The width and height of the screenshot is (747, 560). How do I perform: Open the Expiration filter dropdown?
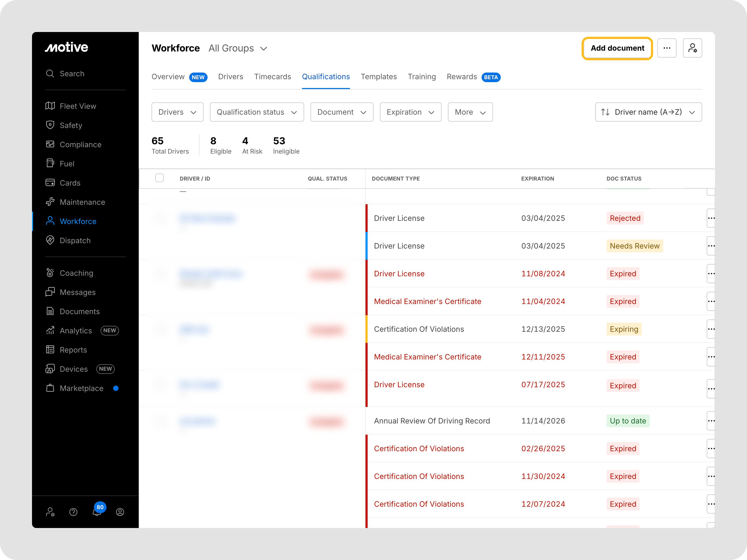point(410,112)
